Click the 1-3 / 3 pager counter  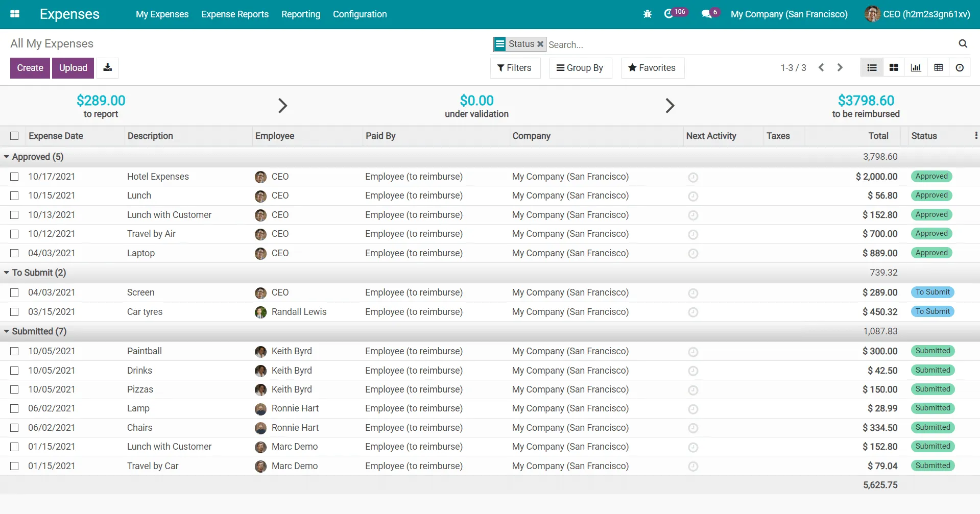793,68
